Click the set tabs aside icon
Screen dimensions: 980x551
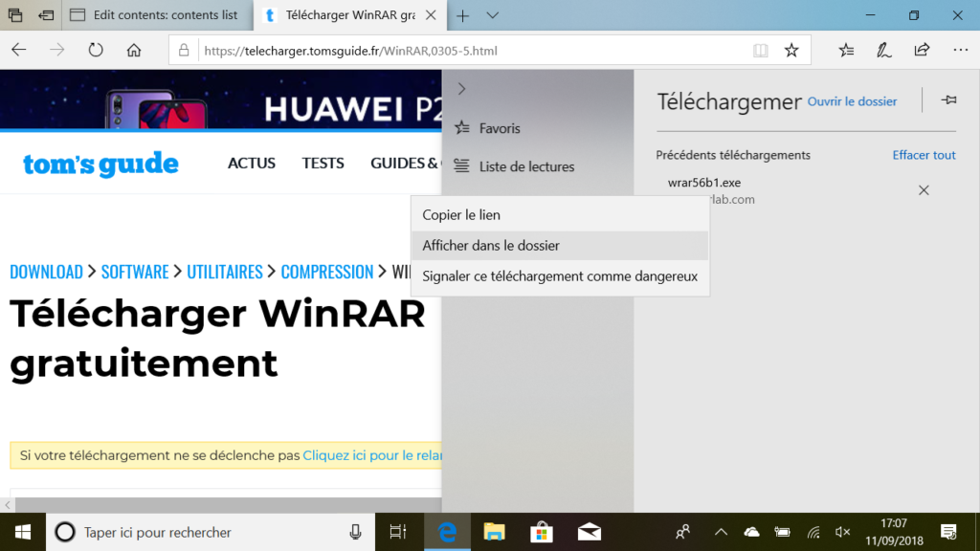(x=46, y=15)
